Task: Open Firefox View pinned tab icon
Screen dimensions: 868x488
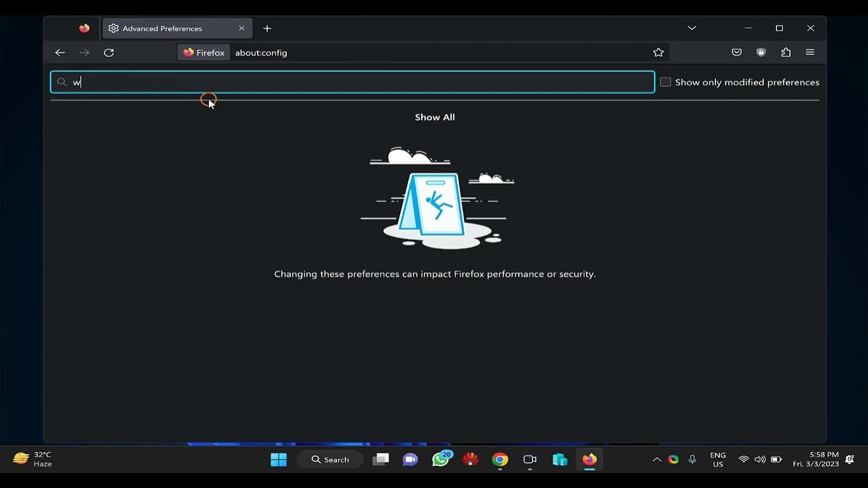Action: click(x=84, y=28)
